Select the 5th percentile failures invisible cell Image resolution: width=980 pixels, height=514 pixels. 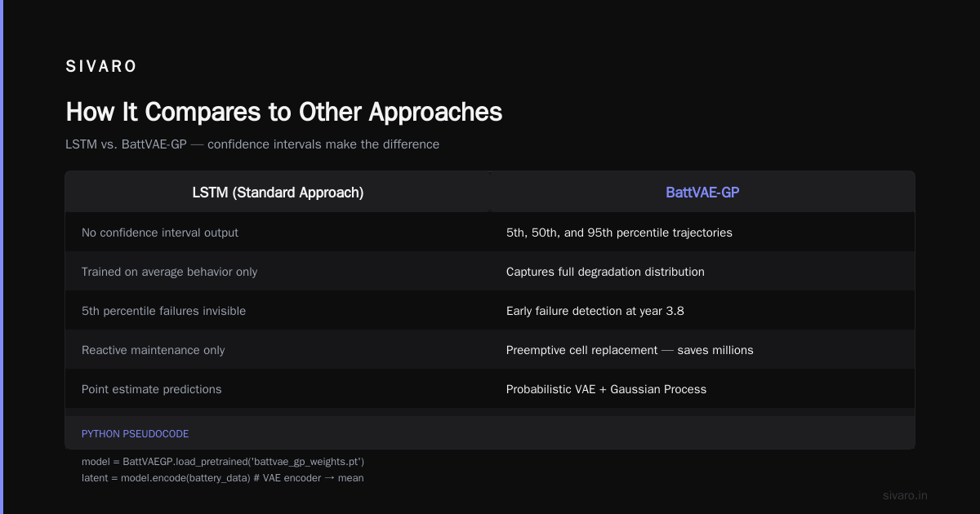point(278,311)
